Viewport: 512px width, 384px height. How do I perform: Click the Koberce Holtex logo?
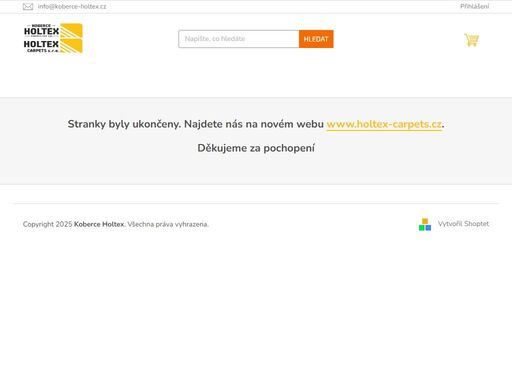pyautogui.click(x=53, y=38)
